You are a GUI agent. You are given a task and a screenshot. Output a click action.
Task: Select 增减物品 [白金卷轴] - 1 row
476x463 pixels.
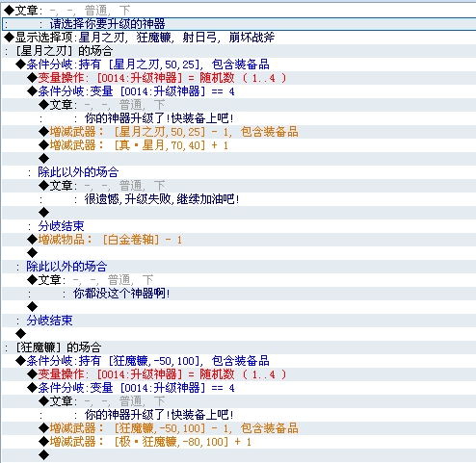click(x=239, y=240)
